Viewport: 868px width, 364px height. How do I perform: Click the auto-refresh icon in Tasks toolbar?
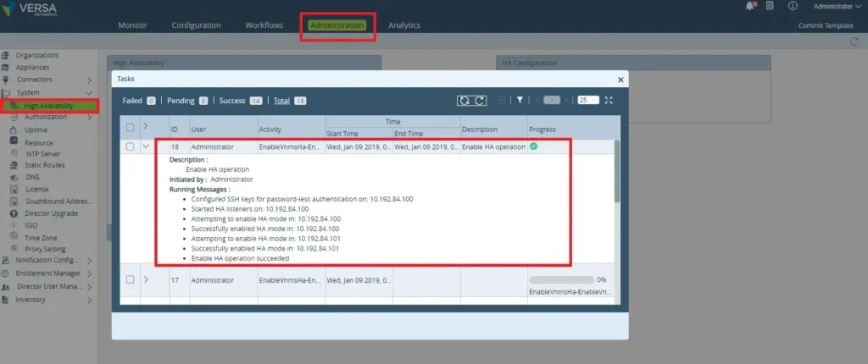pyautogui.click(x=464, y=100)
